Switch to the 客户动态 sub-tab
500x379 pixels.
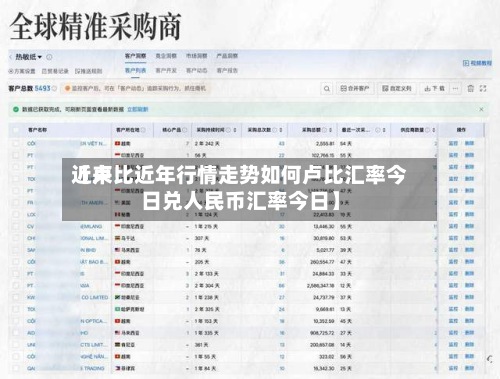(197, 71)
